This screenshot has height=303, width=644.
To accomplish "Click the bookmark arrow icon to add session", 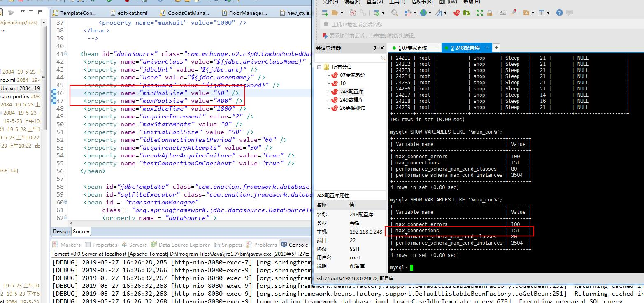I will tap(325, 36).
